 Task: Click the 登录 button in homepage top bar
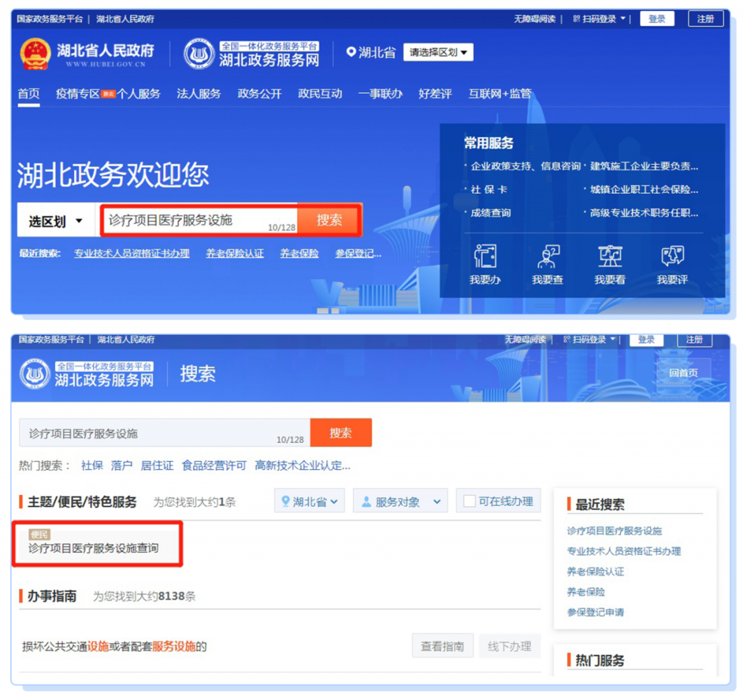(x=657, y=19)
